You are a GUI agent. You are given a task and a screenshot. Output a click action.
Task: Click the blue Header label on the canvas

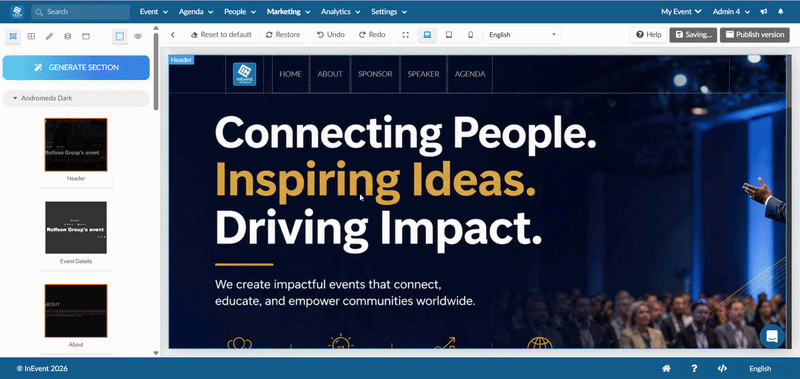[x=181, y=60]
